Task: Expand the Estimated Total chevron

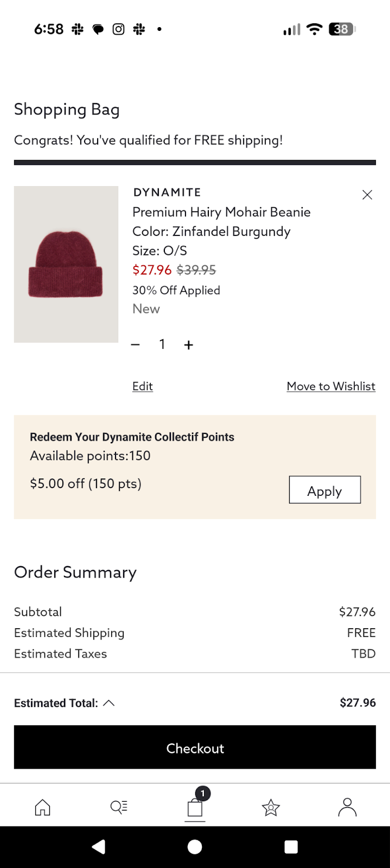Action: (109, 703)
